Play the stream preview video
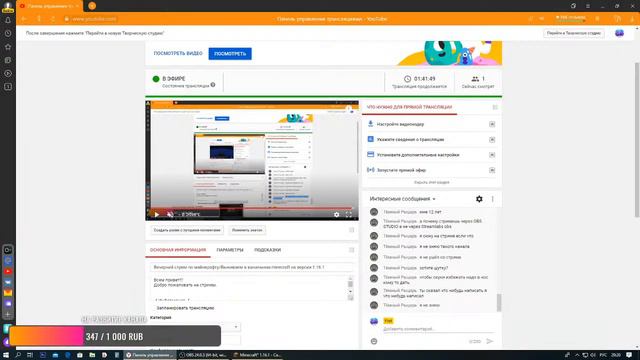The image size is (640, 360). coord(157,214)
